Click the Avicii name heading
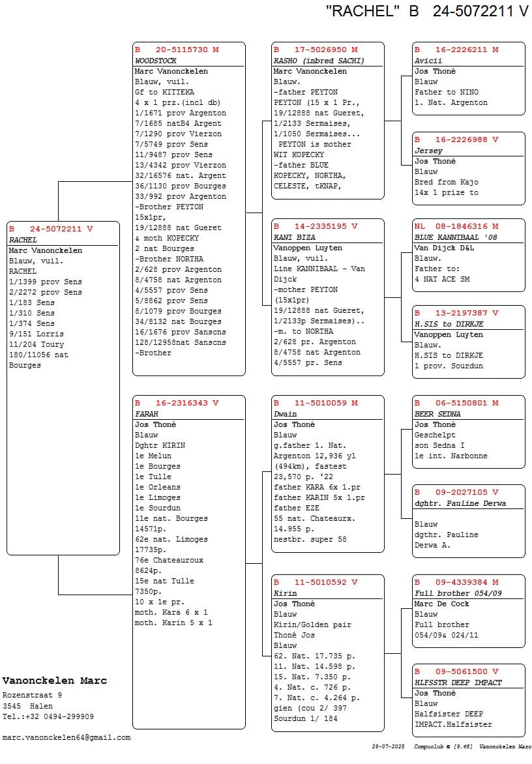The image size is (532, 764). (428, 61)
